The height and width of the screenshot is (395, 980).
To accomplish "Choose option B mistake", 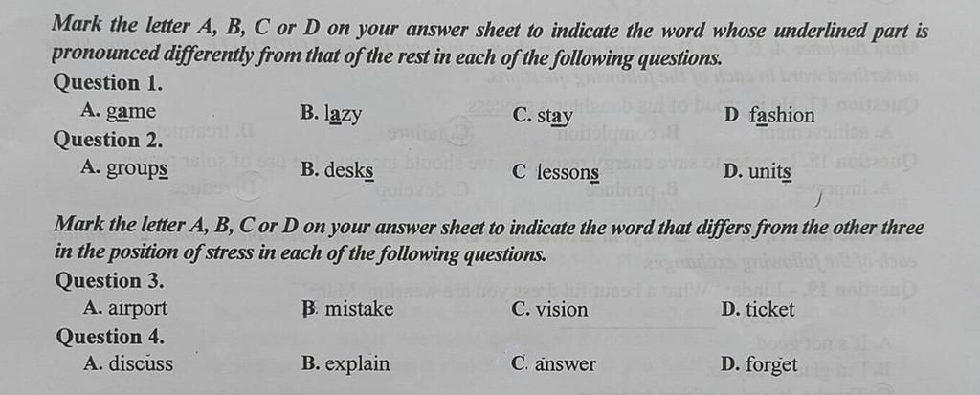I will [346, 309].
